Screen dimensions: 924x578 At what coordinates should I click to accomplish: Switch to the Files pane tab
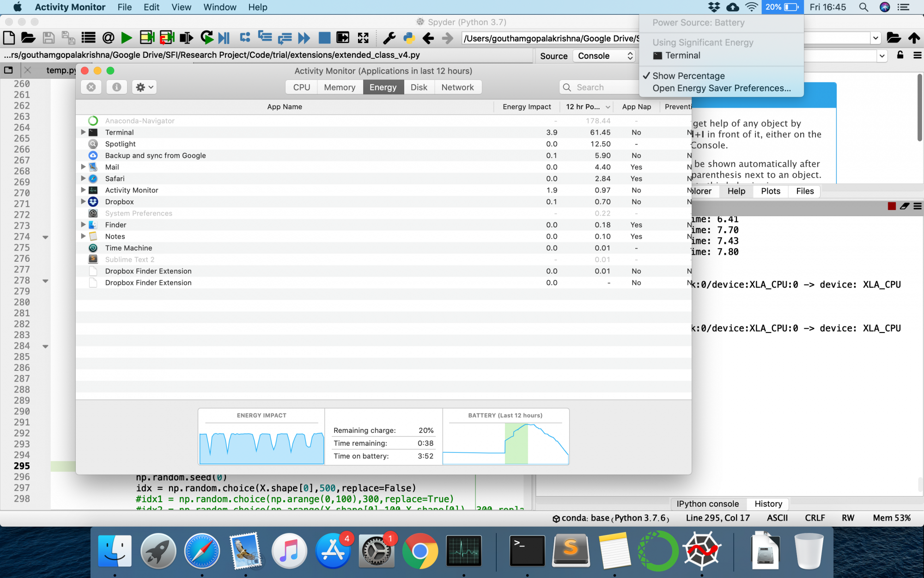tap(804, 191)
